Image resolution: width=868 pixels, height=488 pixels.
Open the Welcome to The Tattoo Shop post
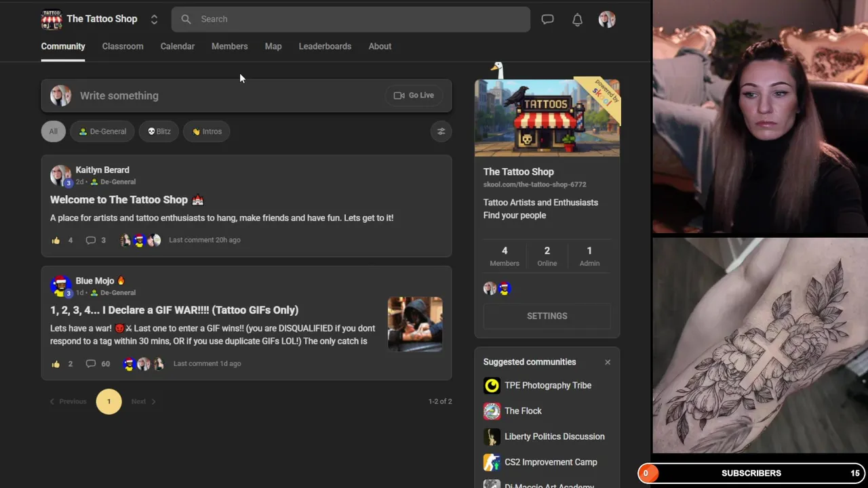point(127,200)
